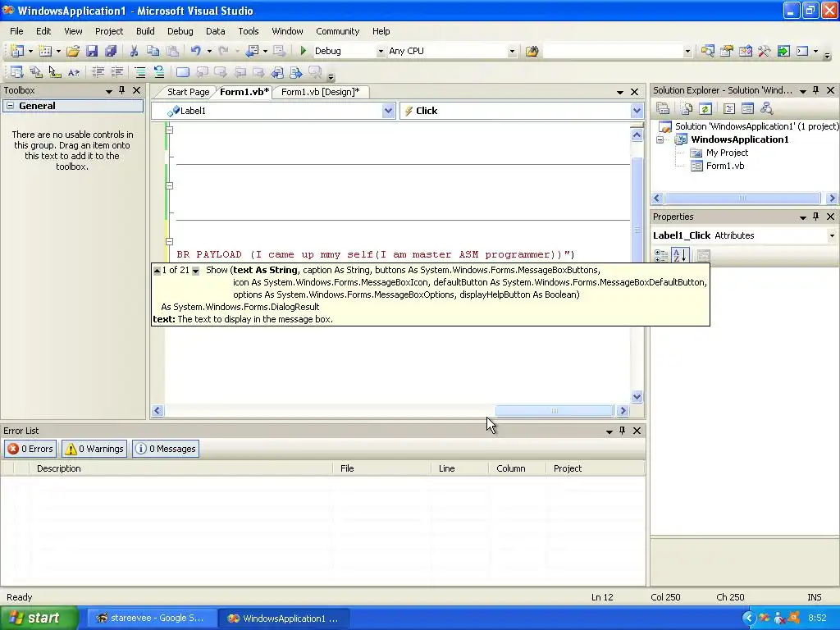This screenshot has width=840, height=630.
Task: Pin the Toolbox panel with Auto Hide
Action: pos(122,90)
